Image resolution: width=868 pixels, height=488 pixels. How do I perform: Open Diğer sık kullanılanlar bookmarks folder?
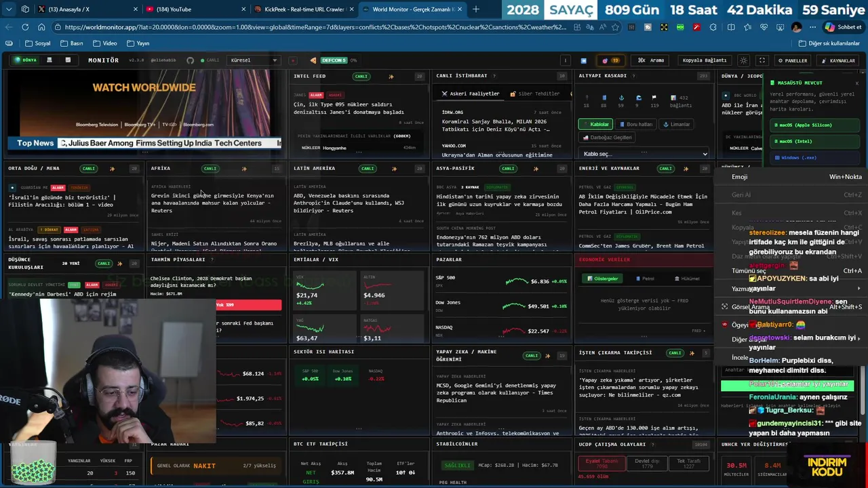pos(829,43)
